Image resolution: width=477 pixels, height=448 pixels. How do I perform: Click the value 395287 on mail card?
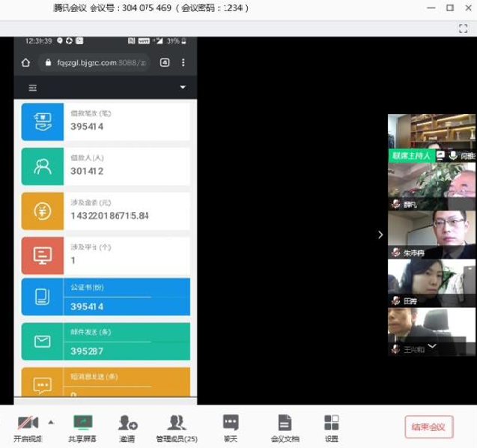tap(87, 351)
